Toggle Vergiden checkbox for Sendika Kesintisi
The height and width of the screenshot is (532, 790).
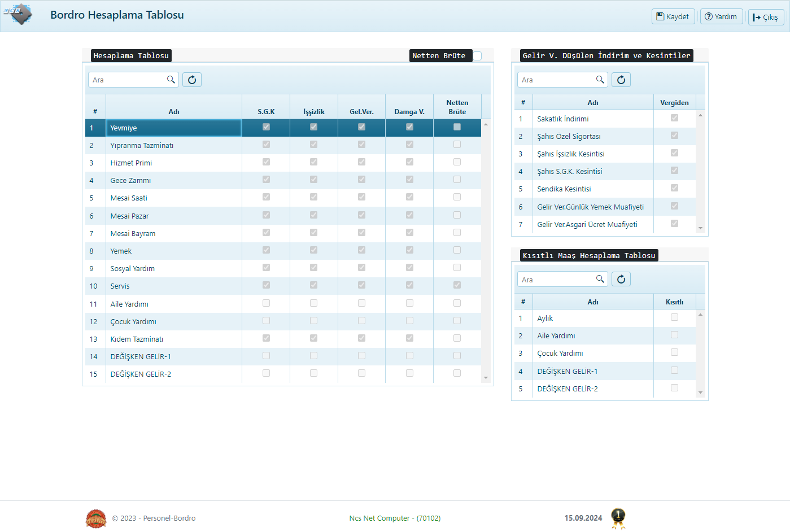[x=674, y=188]
